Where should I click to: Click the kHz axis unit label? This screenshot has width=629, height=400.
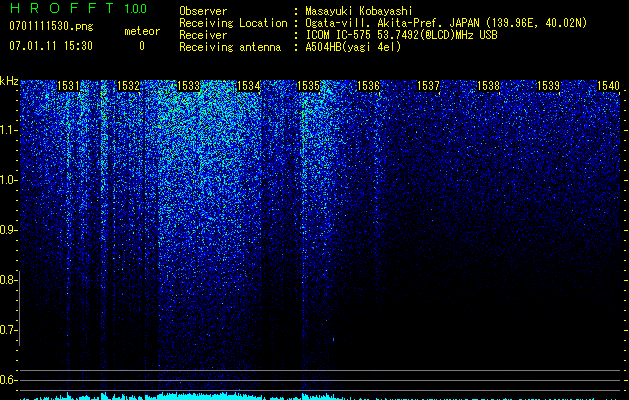click(9, 81)
